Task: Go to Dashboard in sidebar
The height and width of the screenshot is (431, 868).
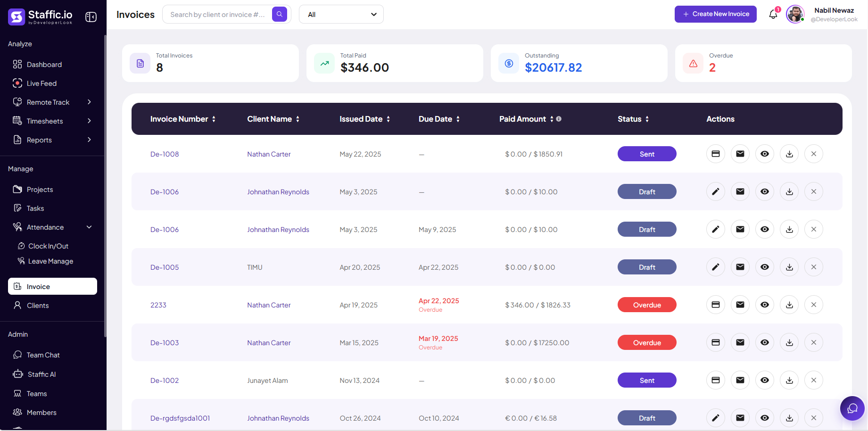Action: tap(44, 64)
